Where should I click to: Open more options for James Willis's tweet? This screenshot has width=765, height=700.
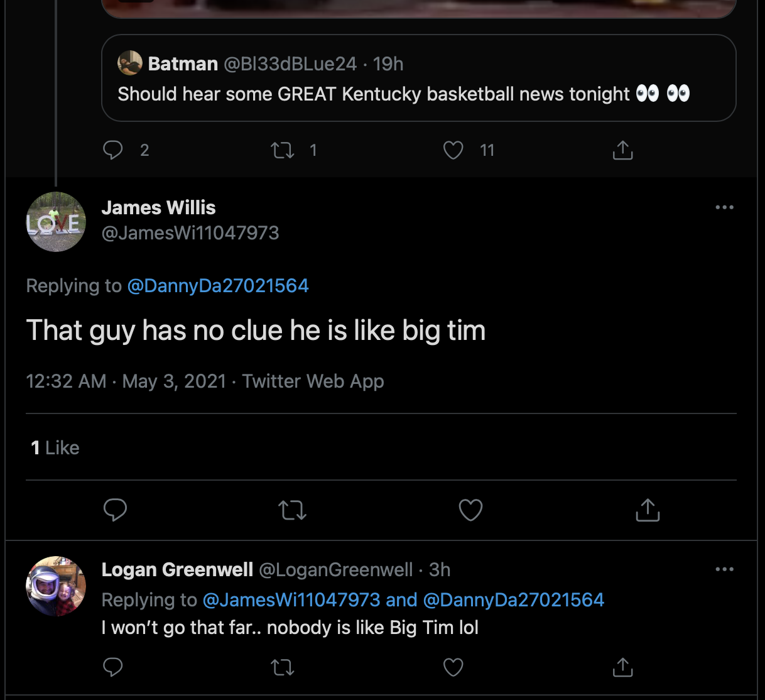[x=724, y=207]
